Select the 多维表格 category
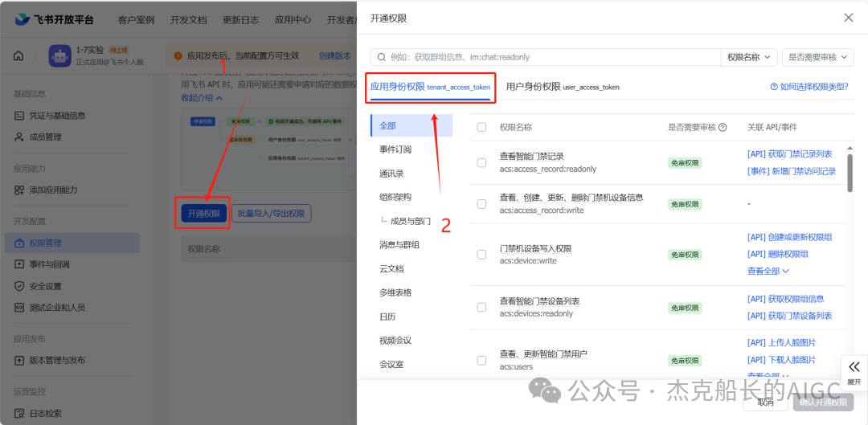 [395, 292]
